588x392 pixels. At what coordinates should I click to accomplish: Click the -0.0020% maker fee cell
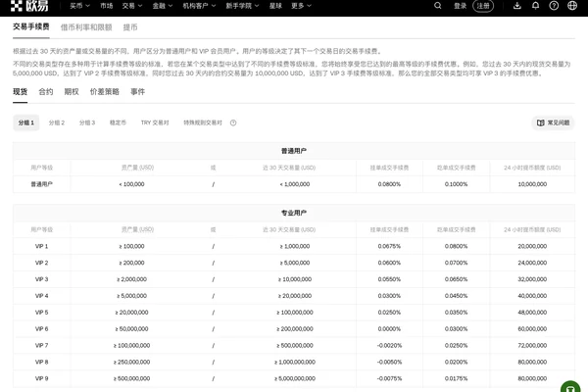pos(389,346)
